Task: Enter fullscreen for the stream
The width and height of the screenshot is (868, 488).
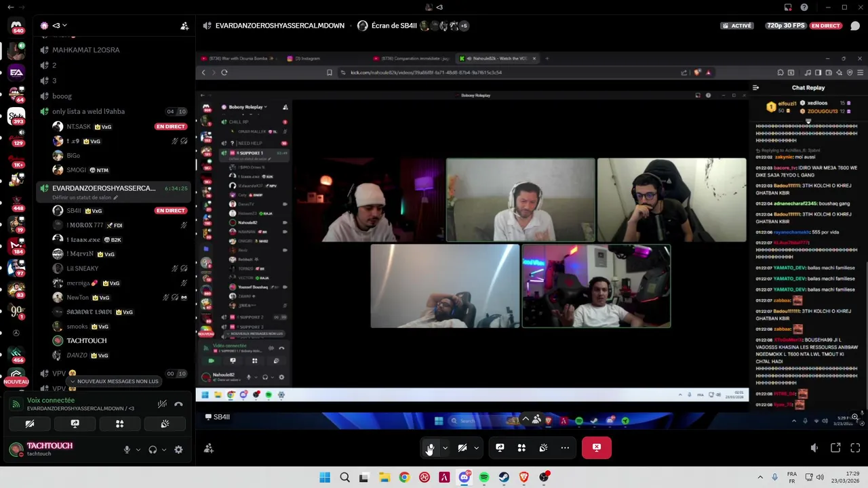Action: (x=855, y=447)
